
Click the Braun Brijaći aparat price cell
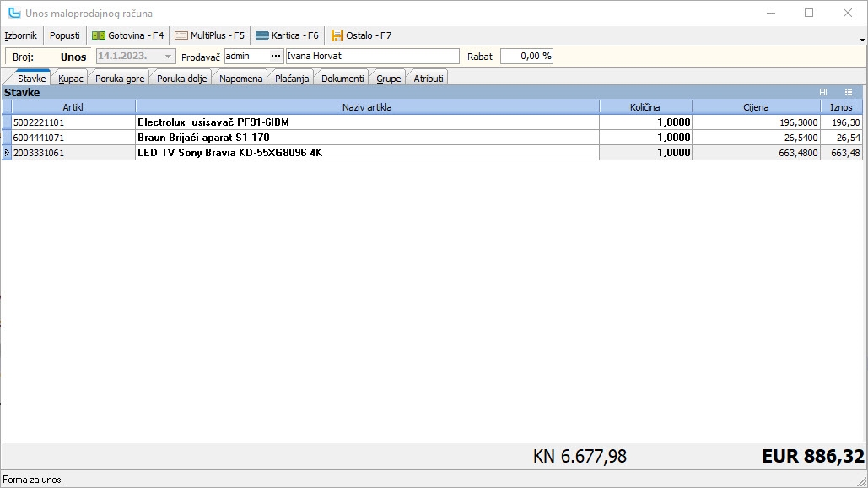tap(755, 138)
